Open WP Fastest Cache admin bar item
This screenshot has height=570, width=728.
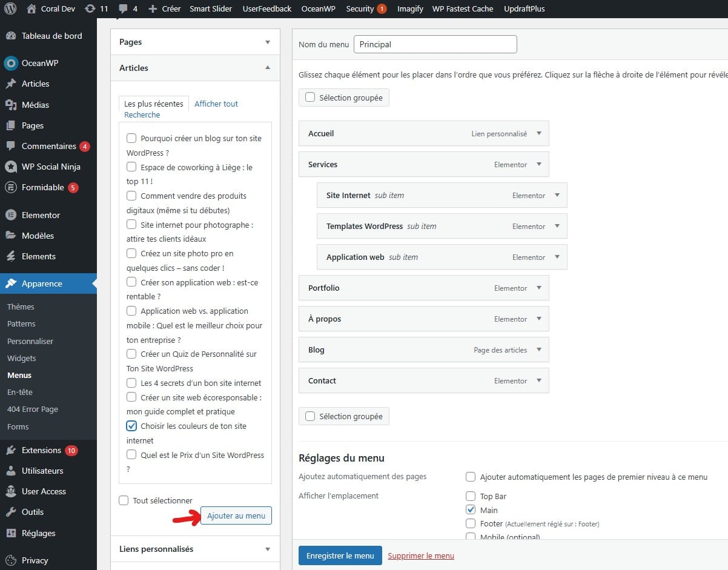point(463,8)
